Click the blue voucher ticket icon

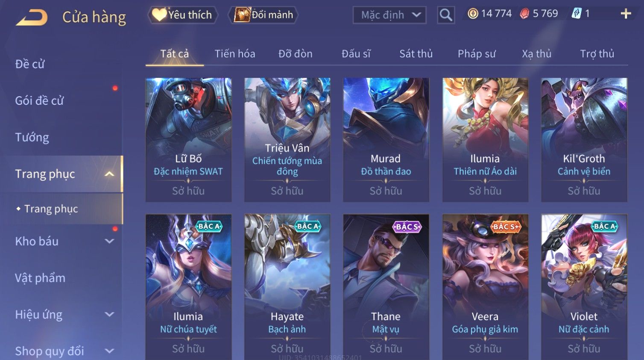pyautogui.click(x=577, y=14)
